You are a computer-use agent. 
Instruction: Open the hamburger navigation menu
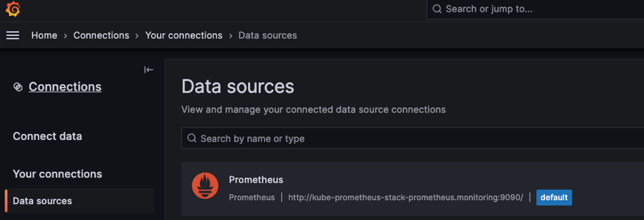coord(13,35)
